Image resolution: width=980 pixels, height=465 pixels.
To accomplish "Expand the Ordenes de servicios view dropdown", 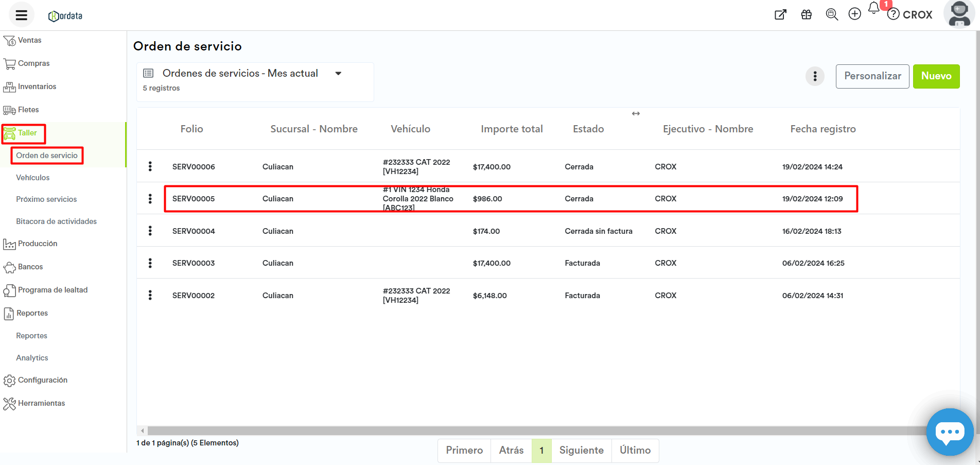I will 338,74.
